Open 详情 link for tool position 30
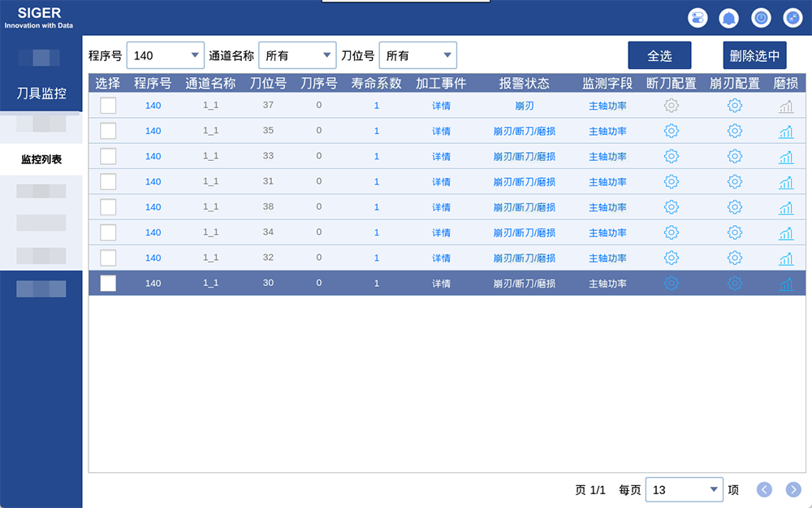Viewport: 812px width, 508px height. pos(441,284)
